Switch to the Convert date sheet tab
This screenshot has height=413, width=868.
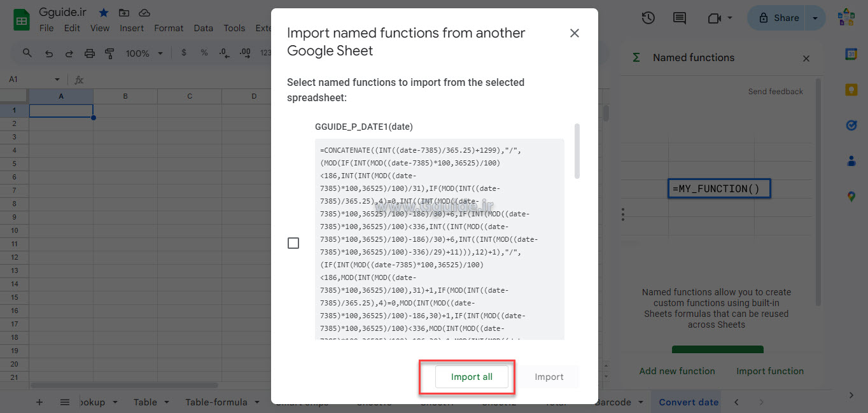click(687, 402)
